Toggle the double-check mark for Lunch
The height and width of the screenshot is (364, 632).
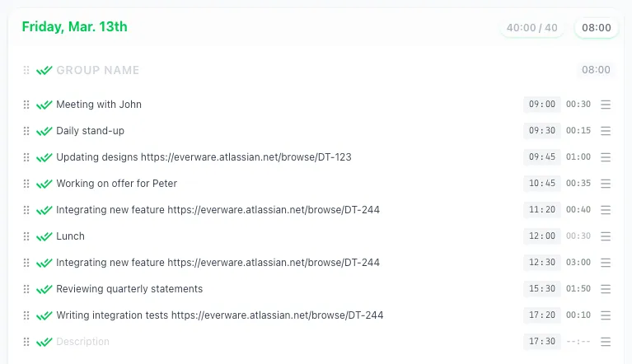coord(44,236)
